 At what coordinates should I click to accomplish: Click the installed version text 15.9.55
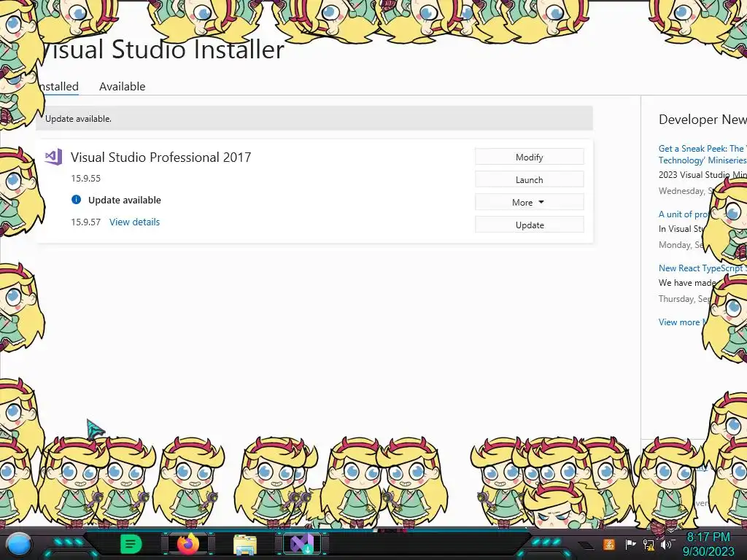pos(86,178)
